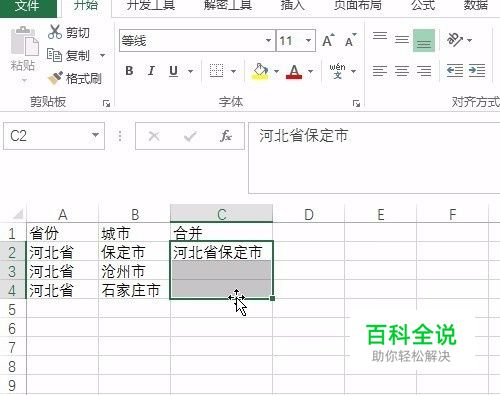Click formula bar showing 河北省保定市

click(374, 157)
